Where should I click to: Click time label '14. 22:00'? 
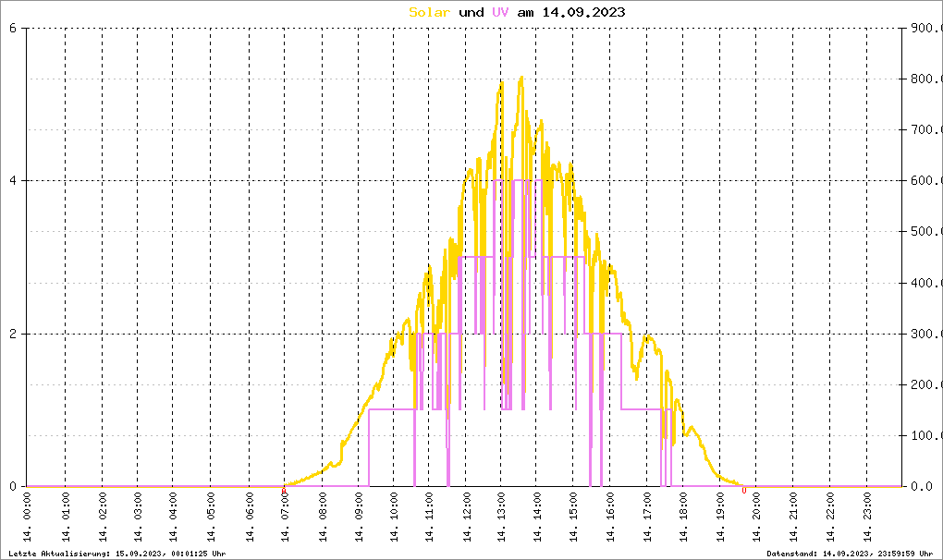pos(830,517)
